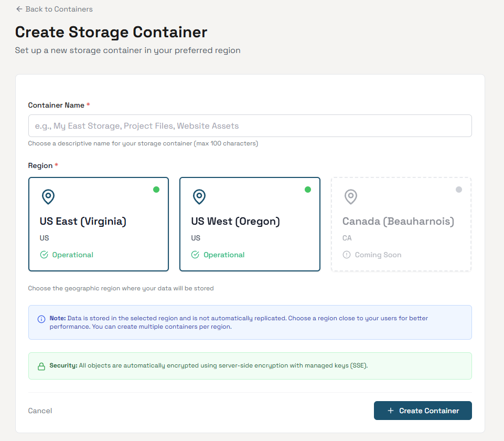
Task: Click the Cancel link
Action: click(40, 411)
